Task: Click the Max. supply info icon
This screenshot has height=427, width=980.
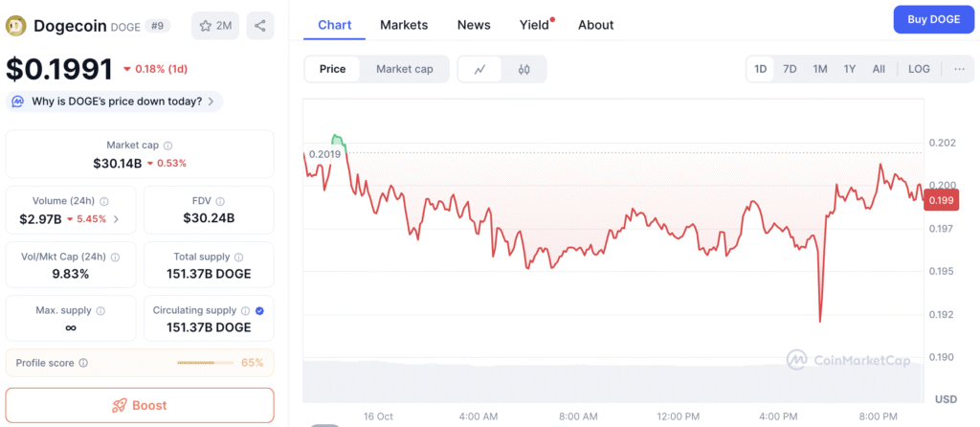Action: coord(100,310)
